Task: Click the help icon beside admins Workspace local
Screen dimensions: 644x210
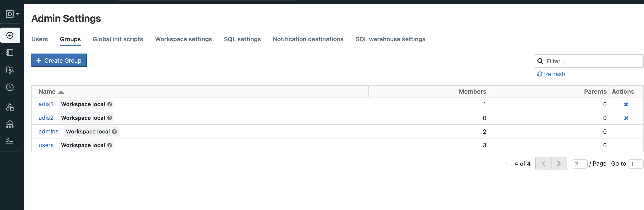Action: click(x=114, y=132)
